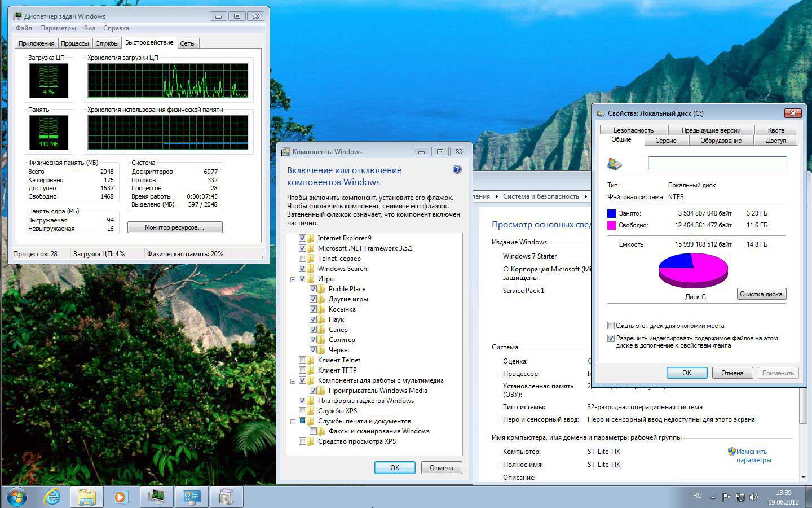Enable the Telnet server checkbox
Image resolution: width=812 pixels, height=508 pixels.
click(x=303, y=259)
